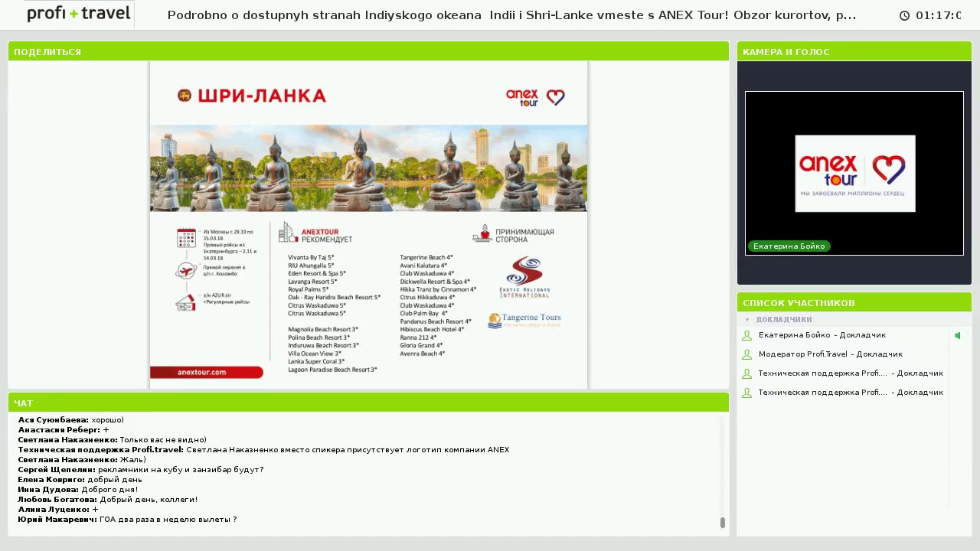Click the elapsed time 01:17:0 readout
Viewport: 980px width, 551px height.
[x=938, y=15]
